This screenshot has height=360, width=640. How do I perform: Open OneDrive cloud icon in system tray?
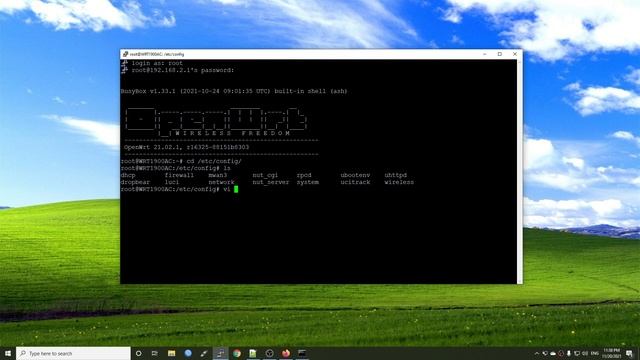pyautogui.click(x=553, y=354)
